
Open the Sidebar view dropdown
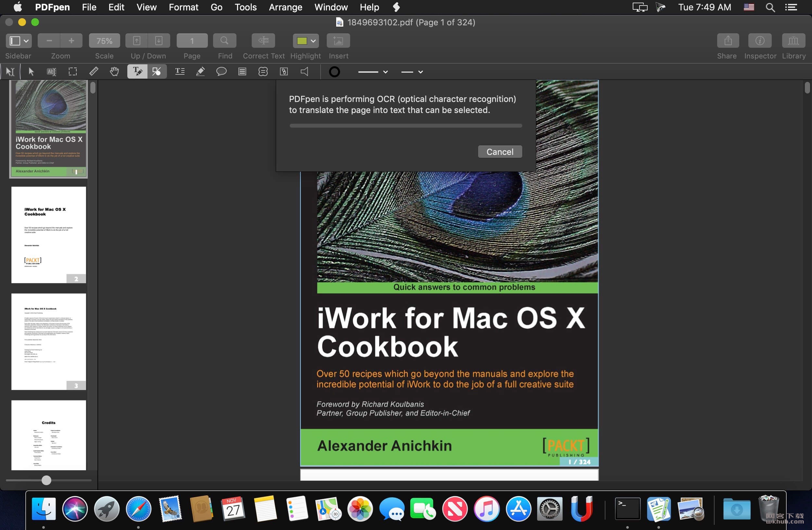point(19,41)
